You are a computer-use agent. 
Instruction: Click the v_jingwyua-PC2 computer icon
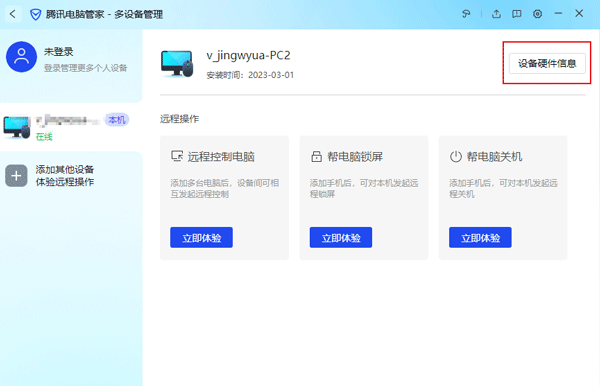(x=176, y=64)
